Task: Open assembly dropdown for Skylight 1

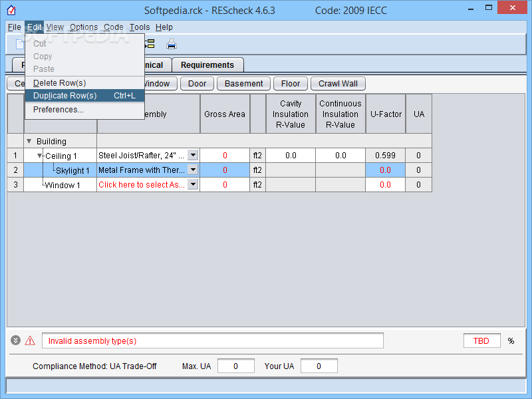Action: click(193, 170)
